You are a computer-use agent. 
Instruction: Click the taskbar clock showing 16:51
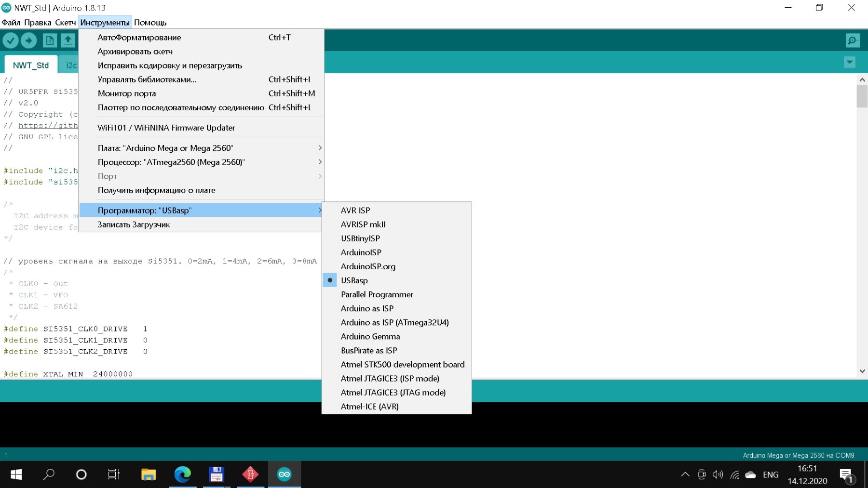(x=807, y=468)
